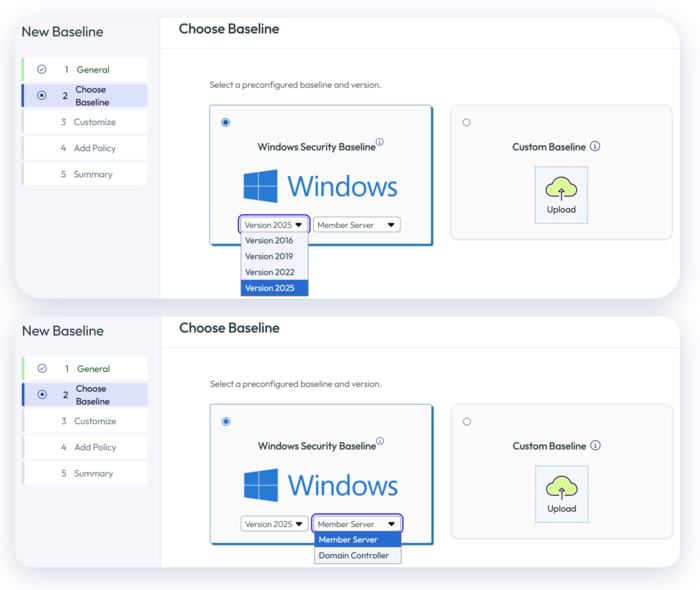700x590 pixels.
Task: Go to step 3 Customize in top panel
Action: pos(84,122)
